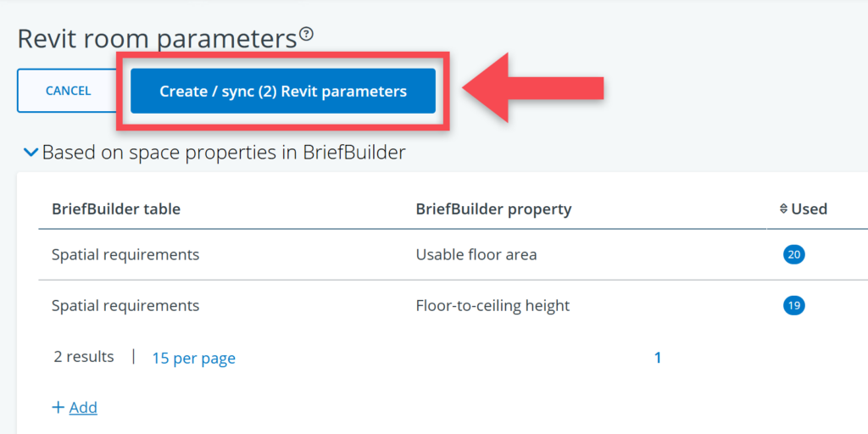Select the Floor-to-ceiling height property cell

tap(492, 305)
